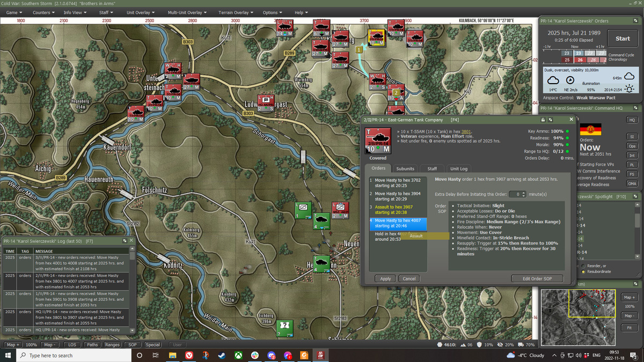
Task: Toggle the LOS map overlay button
Action: 72,345
